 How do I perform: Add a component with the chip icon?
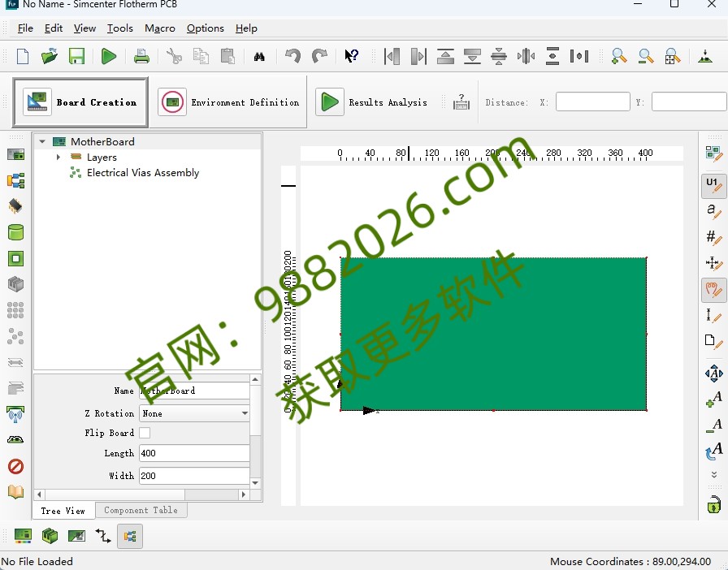coord(15,205)
